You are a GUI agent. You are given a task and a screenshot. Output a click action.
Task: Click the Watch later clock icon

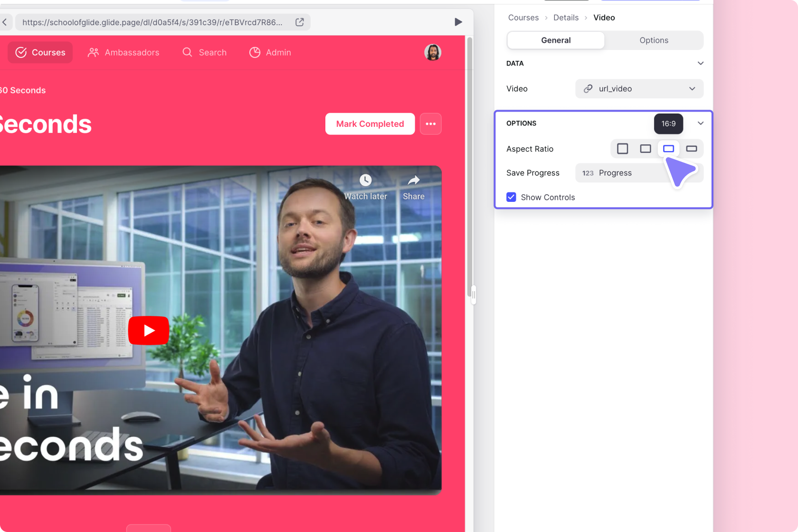coord(365,180)
